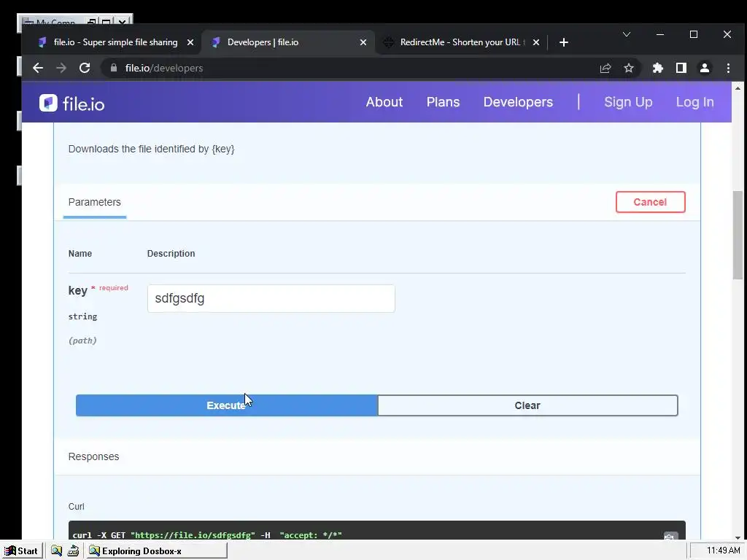Execute the API request
747x560 pixels.
coord(227,405)
